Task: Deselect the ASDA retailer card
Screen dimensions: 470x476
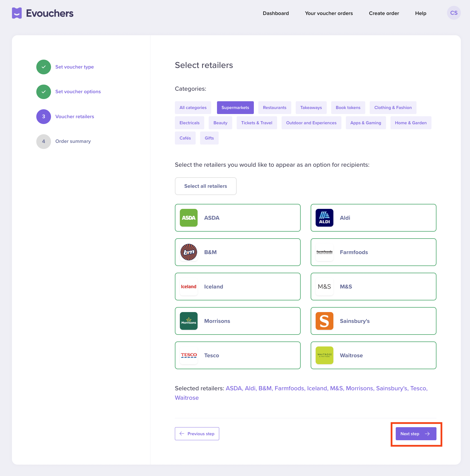Action: pyautogui.click(x=238, y=218)
